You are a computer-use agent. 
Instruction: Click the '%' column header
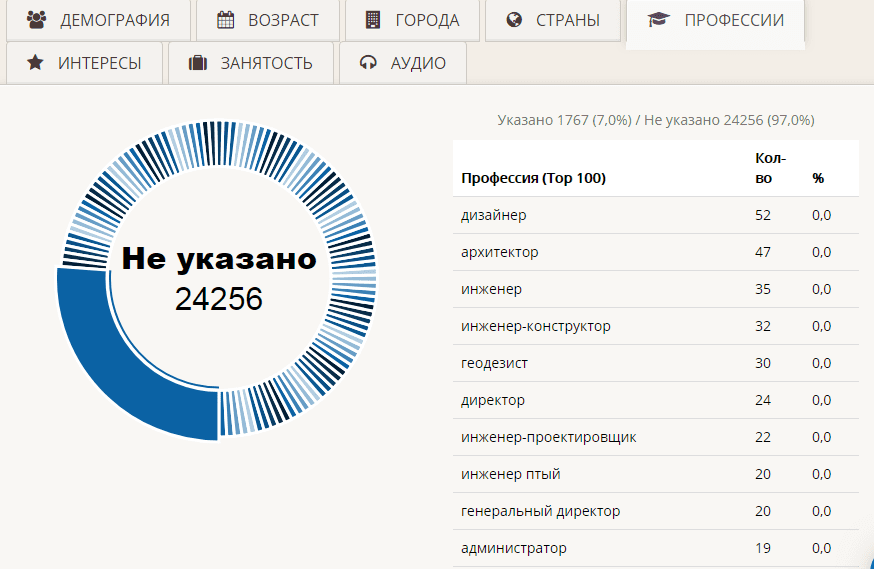[818, 178]
